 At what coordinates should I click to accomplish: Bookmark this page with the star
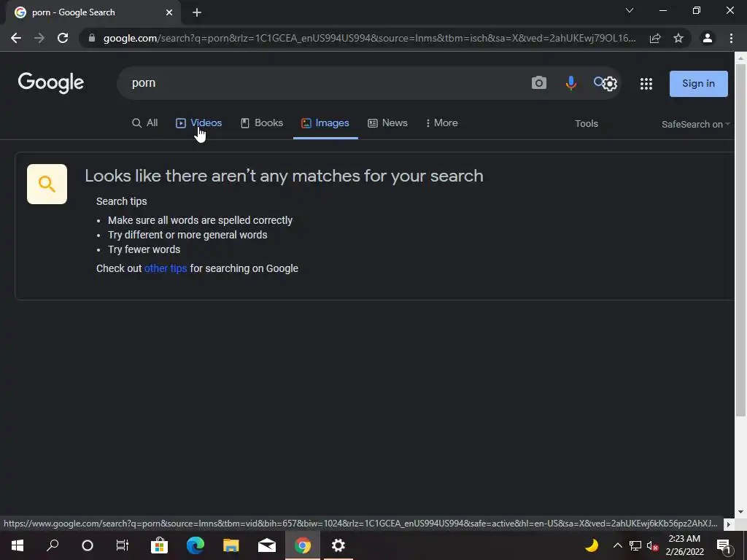pyautogui.click(x=678, y=38)
